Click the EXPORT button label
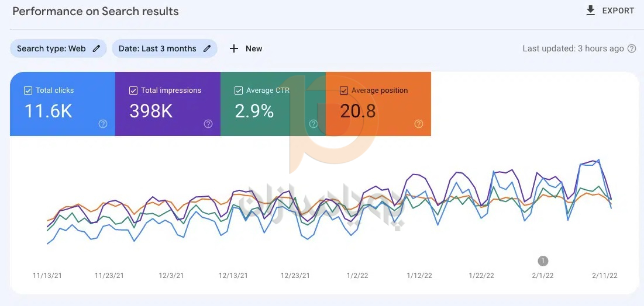 coord(618,11)
